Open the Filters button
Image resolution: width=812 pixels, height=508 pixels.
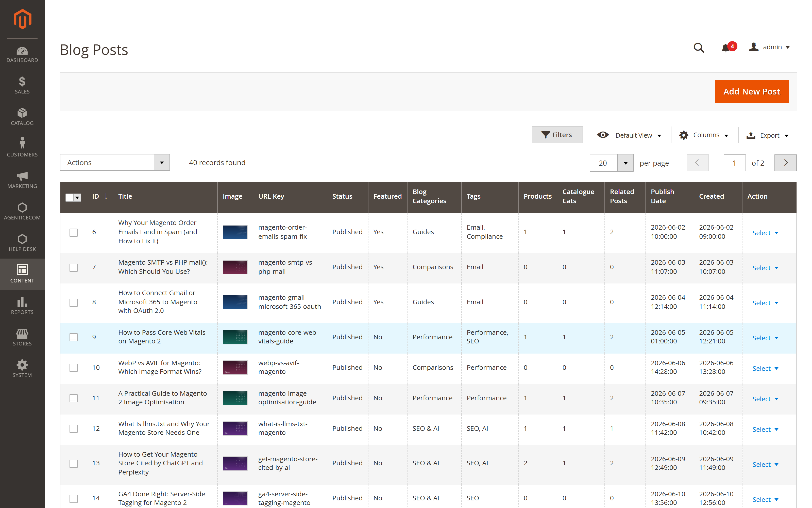click(x=557, y=135)
